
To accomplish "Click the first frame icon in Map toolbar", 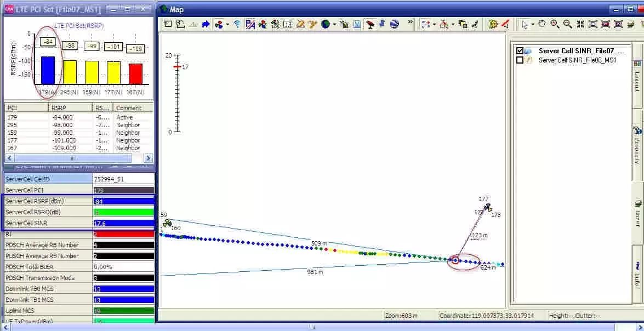I will tap(168, 24).
